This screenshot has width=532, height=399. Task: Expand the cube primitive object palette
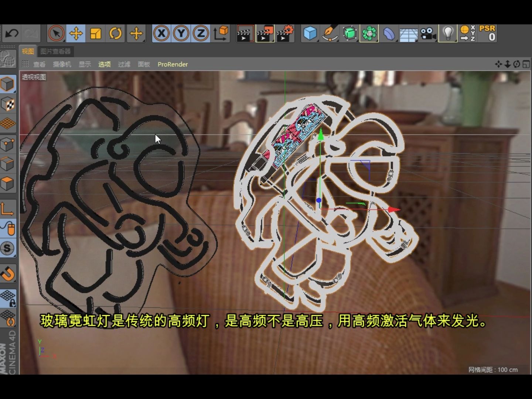point(310,33)
